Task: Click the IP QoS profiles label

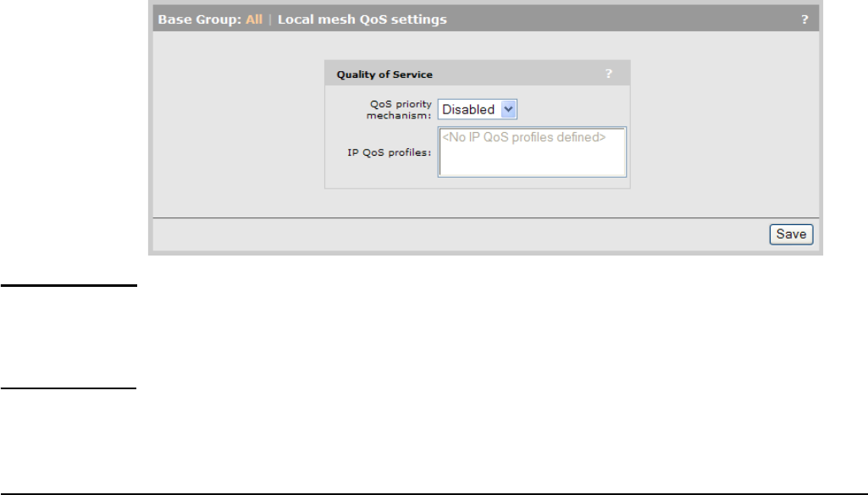Action: pyautogui.click(x=390, y=152)
